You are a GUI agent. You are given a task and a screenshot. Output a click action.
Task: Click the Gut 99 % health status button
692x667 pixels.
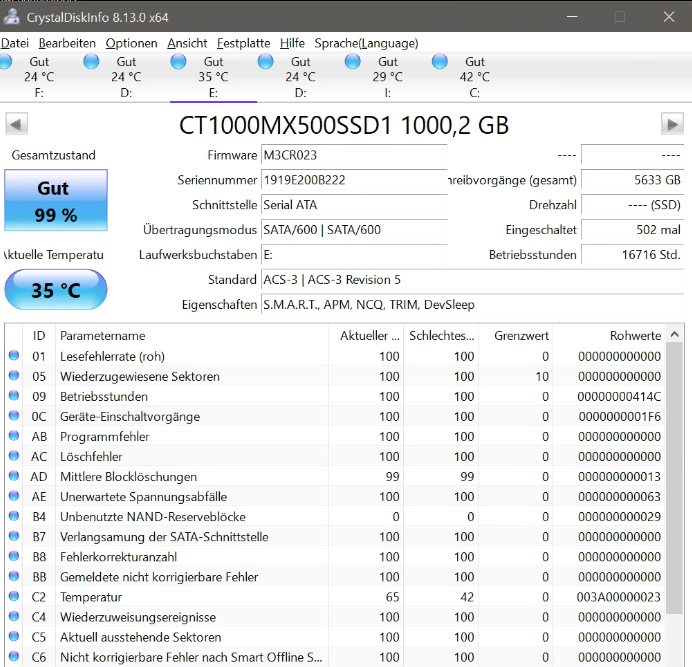(56, 200)
